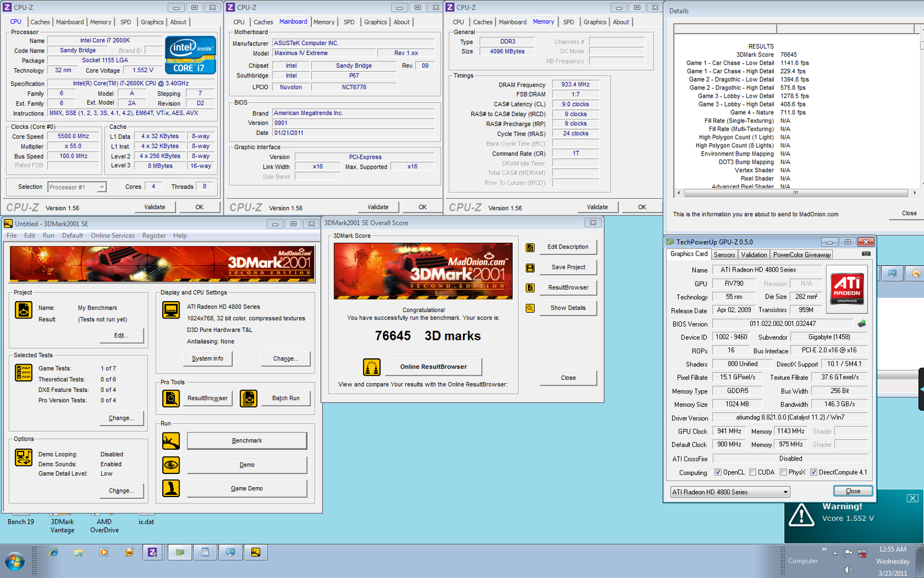Click Edit... in the Project section
The width and height of the screenshot is (924, 578).
(x=121, y=336)
